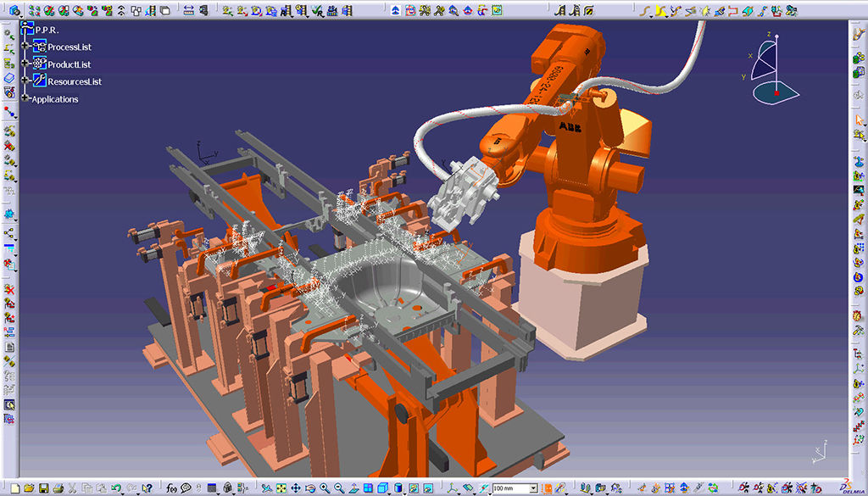The height and width of the screenshot is (496, 868).
Task: Open the 100 mm grid step dropdown
Action: click(x=533, y=488)
